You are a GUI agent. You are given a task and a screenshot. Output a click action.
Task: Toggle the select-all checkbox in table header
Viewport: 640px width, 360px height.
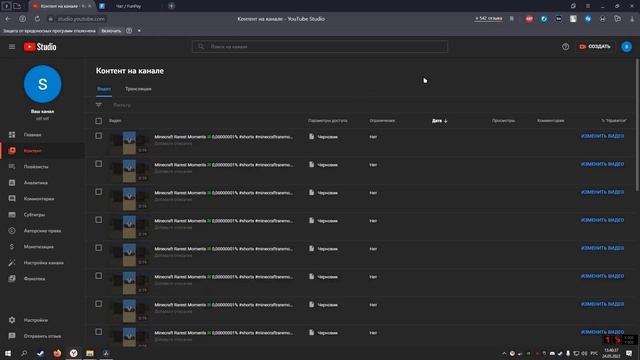coord(99,121)
